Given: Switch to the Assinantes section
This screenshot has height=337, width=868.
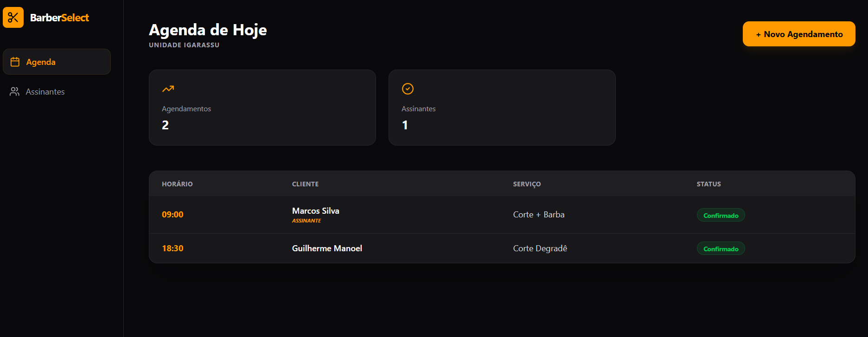Looking at the screenshot, I should click(45, 91).
